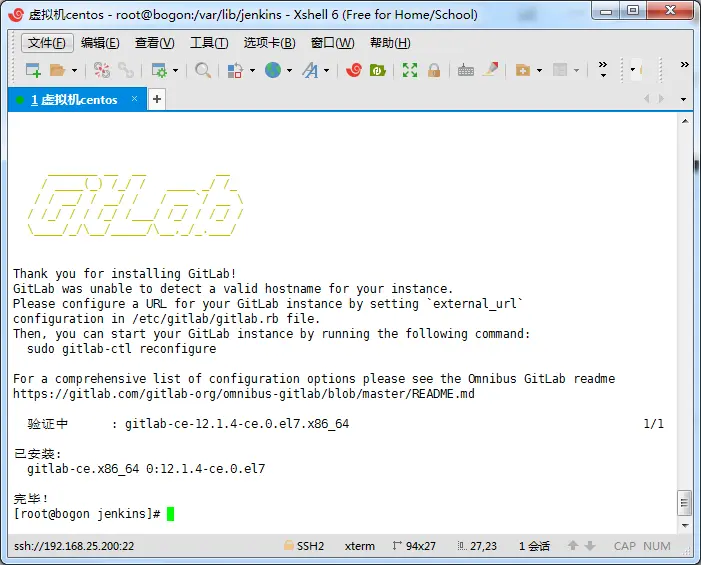The height and width of the screenshot is (565, 701).
Task: Click ssh://192.168.25.200:22 in status bar
Action: (74, 546)
